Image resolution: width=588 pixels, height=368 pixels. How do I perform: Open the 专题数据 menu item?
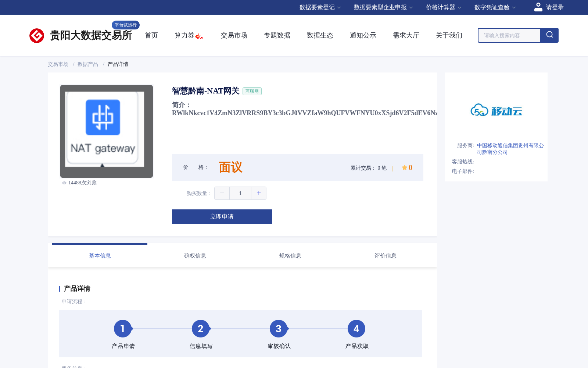(277, 35)
